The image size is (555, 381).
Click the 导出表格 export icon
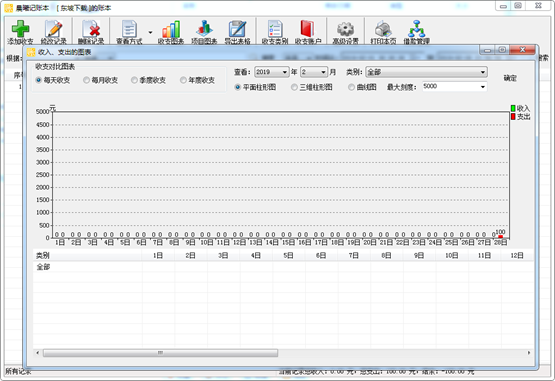tap(238, 29)
